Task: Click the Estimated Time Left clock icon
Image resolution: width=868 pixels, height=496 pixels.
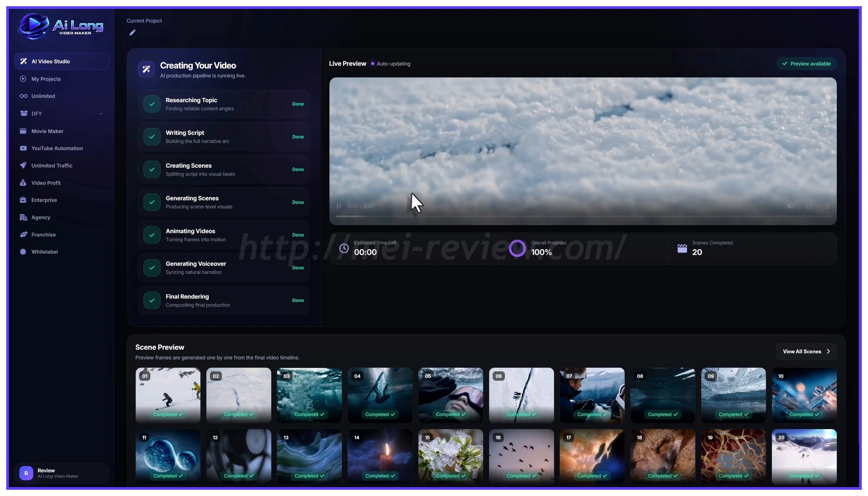Action: pos(344,248)
